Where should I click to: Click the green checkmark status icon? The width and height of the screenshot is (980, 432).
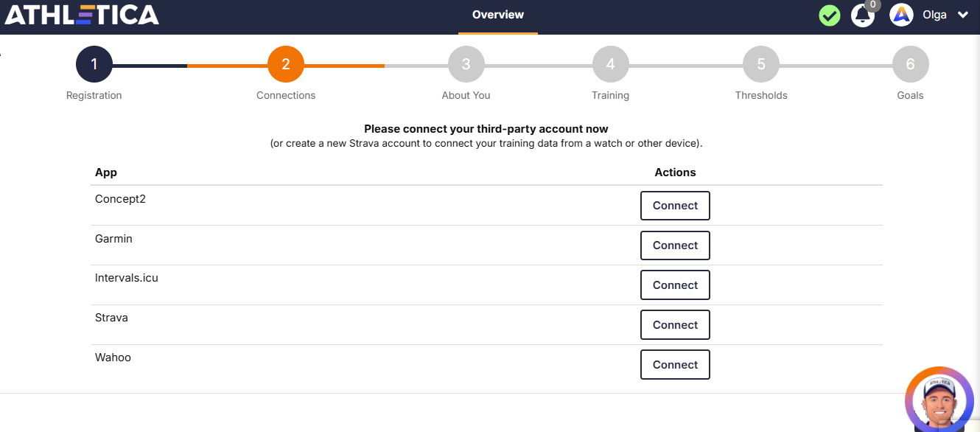(830, 15)
